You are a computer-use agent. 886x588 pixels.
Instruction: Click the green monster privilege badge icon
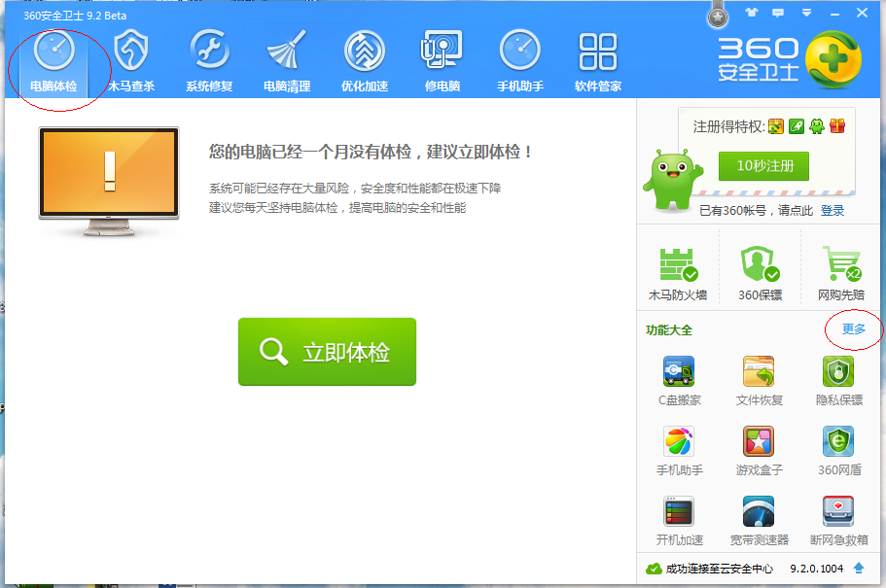(x=817, y=126)
